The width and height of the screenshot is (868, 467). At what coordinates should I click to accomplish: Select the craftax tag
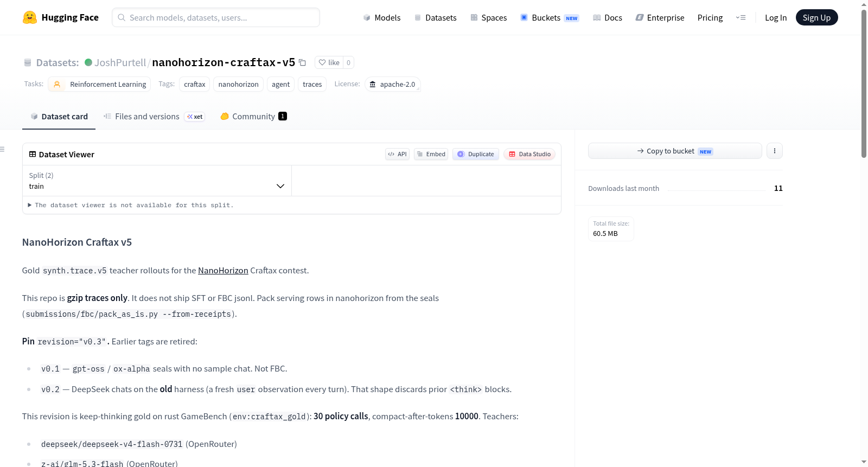click(195, 84)
